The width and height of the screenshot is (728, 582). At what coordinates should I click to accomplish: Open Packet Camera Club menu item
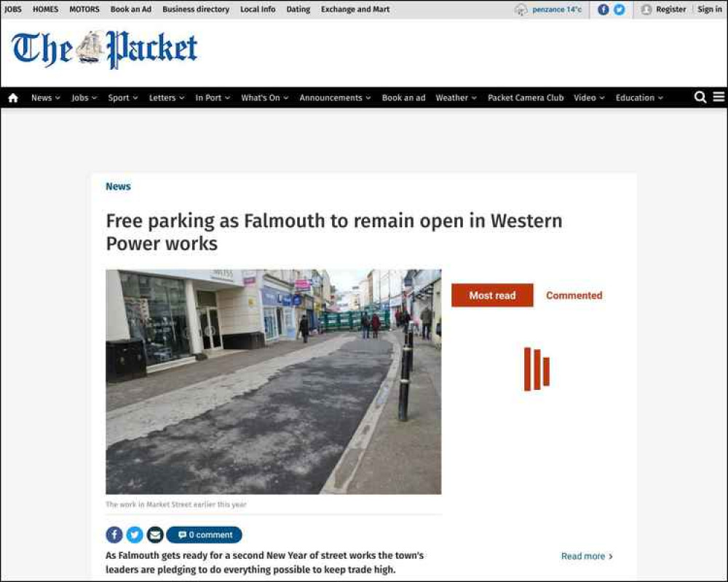tap(526, 98)
